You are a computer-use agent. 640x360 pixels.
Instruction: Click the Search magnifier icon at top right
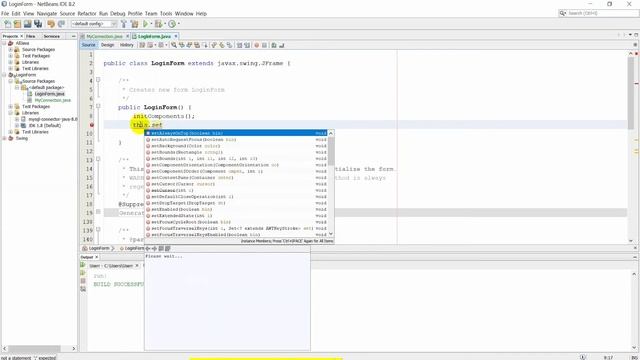[563, 13]
